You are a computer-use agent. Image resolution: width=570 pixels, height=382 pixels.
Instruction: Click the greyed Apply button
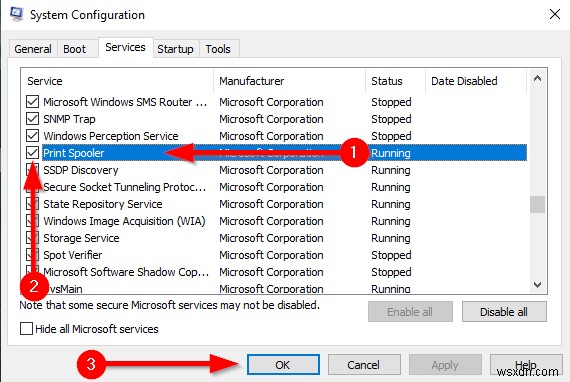click(445, 365)
